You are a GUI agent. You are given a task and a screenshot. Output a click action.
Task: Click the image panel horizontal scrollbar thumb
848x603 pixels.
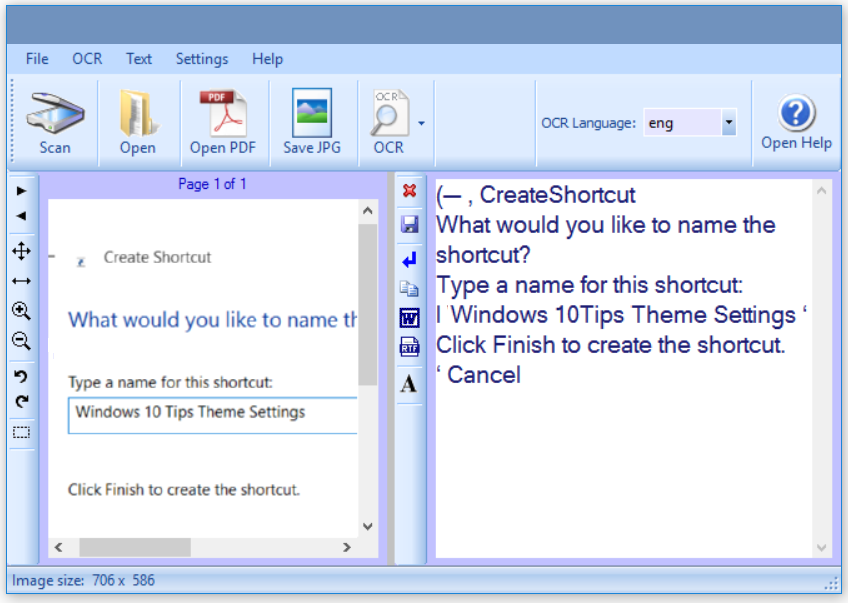135,547
